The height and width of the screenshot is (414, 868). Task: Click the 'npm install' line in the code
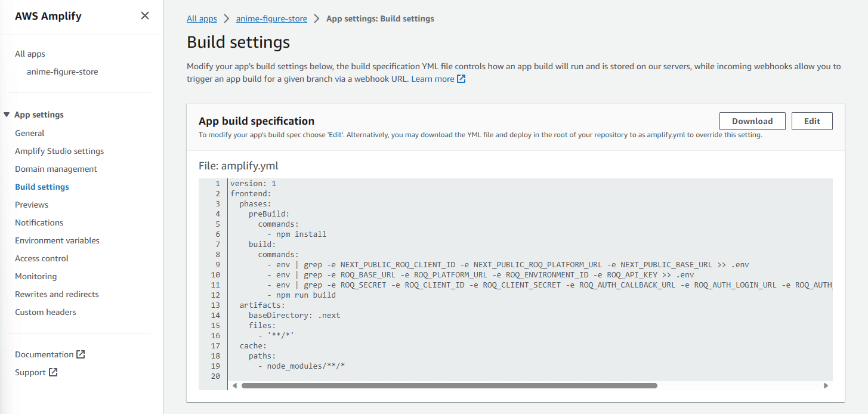click(x=296, y=234)
